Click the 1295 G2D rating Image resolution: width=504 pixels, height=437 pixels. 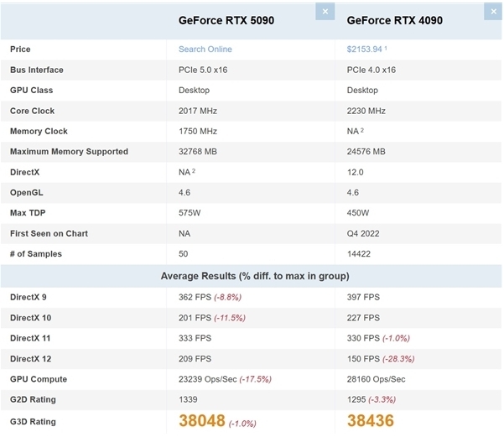tap(356, 399)
